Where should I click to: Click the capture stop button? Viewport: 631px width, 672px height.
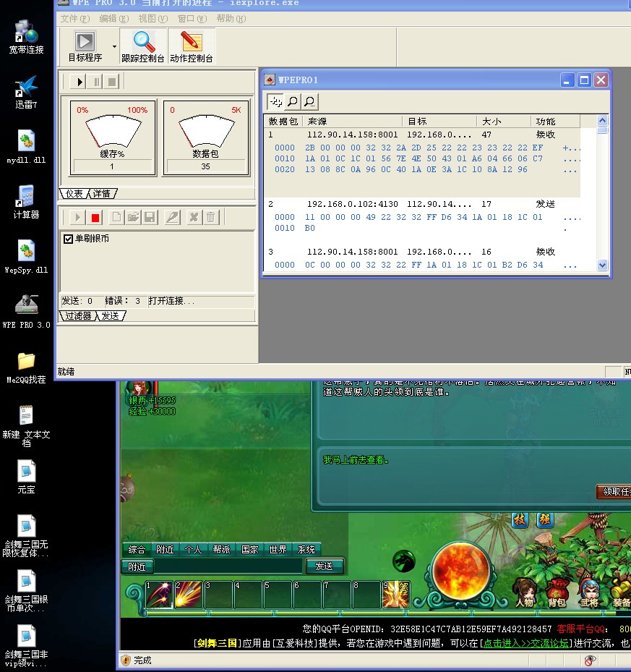coord(112,82)
